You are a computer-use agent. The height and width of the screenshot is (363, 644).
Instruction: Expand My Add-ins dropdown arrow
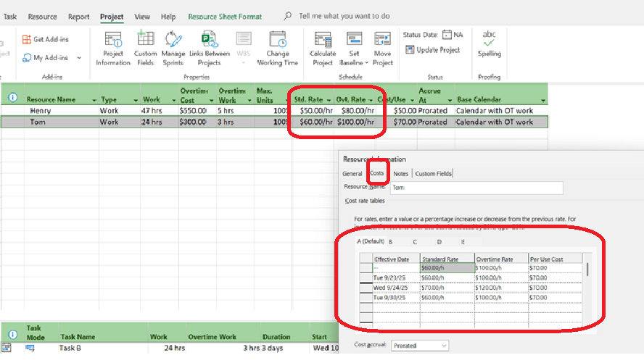click(79, 58)
